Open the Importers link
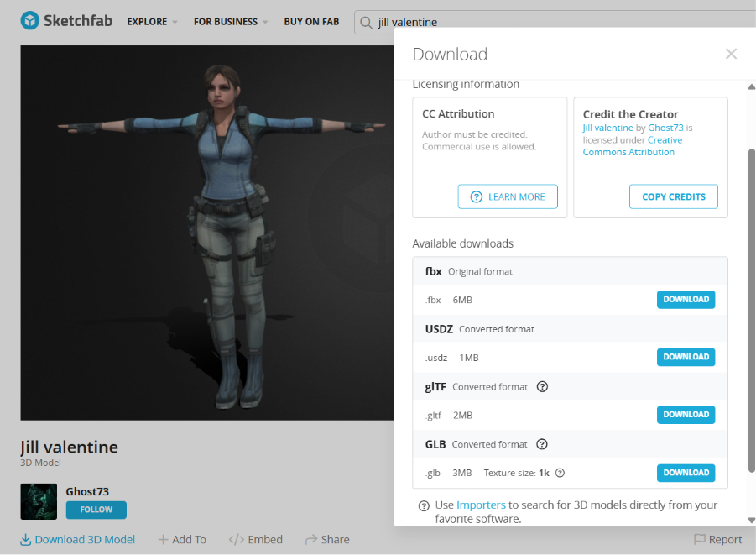 click(x=481, y=505)
